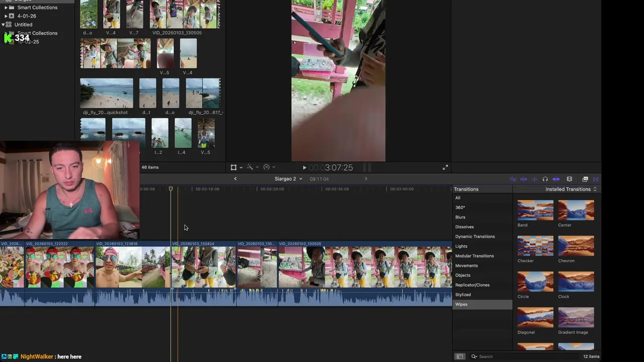Open the Siargao 2 project pop-up
Screen dimensions: 644x362
pos(288,179)
